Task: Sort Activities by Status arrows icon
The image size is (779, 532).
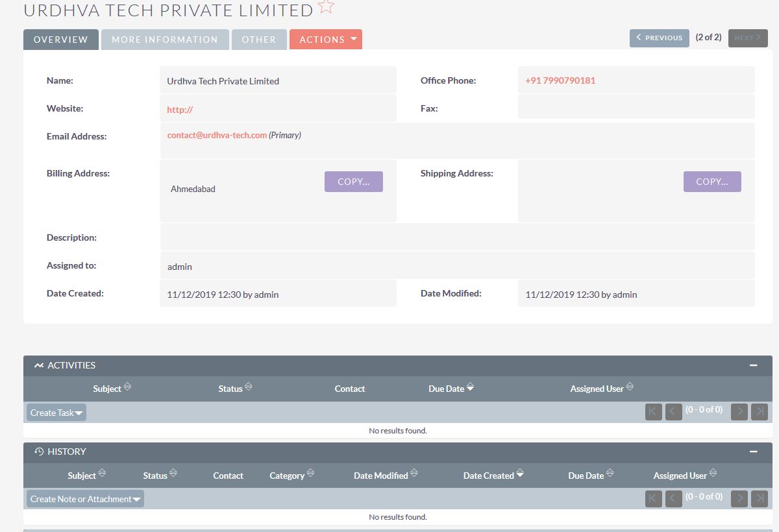Action: [x=249, y=387]
